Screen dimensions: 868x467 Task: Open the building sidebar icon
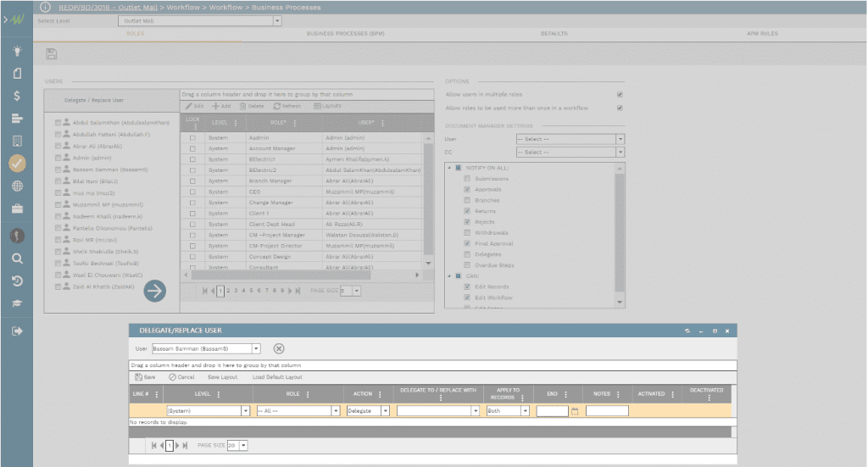(x=17, y=141)
